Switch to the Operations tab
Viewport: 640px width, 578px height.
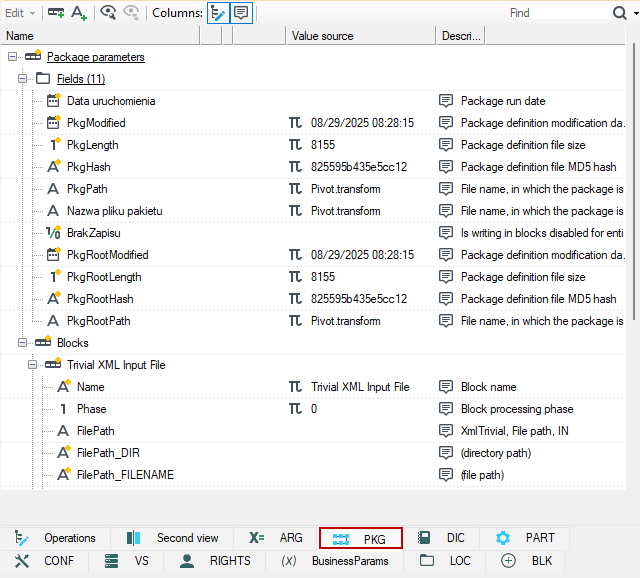pos(56,538)
